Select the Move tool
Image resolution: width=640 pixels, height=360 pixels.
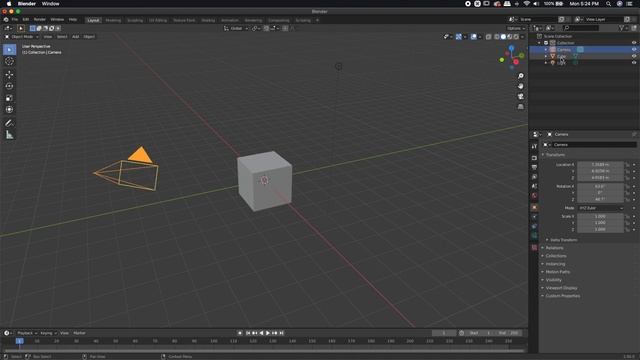pos(9,75)
